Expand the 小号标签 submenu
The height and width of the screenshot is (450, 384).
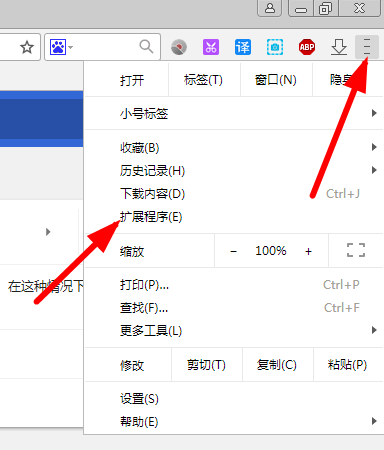pyautogui.click(x=234, y=113)
